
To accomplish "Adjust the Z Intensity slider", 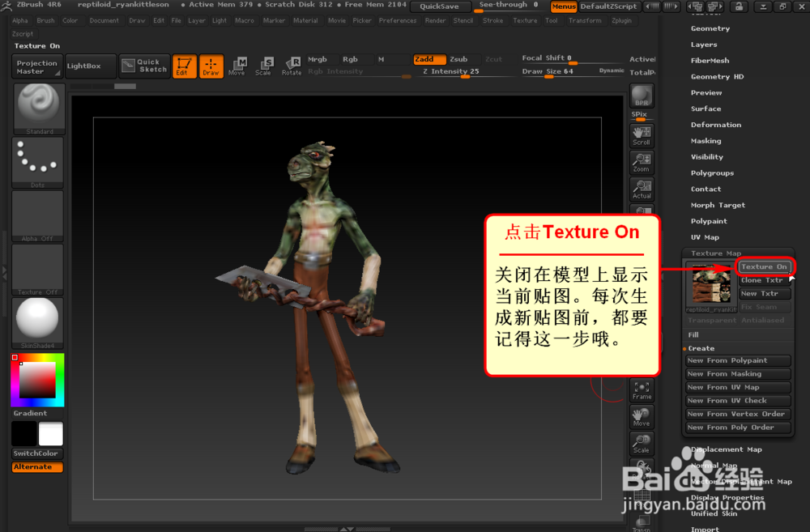I will click(464, 72).
